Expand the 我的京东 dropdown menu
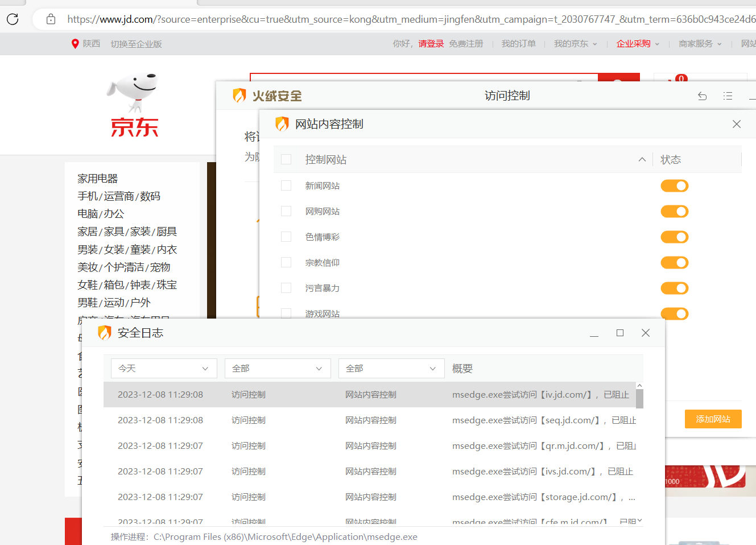The image size is (756, 545). point(575,44)
